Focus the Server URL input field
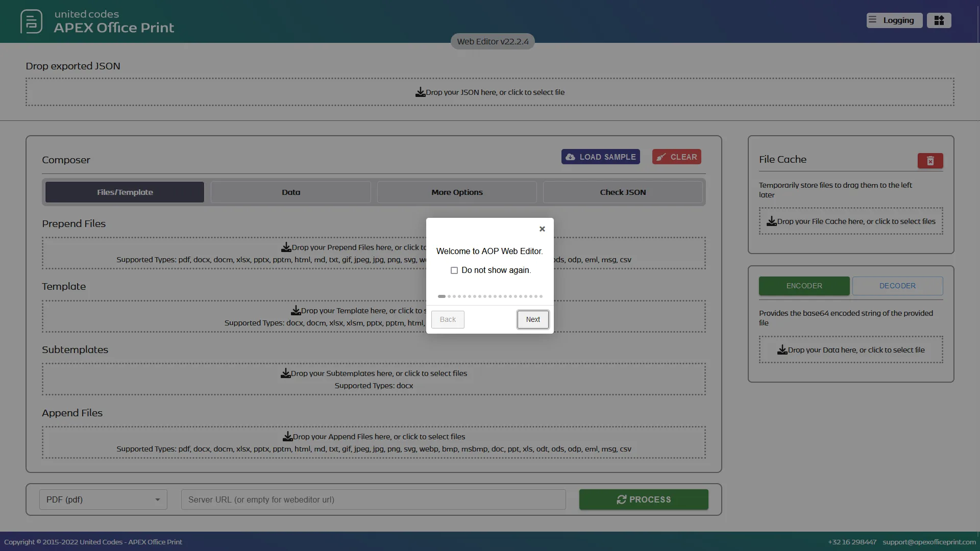 (373, 499)
